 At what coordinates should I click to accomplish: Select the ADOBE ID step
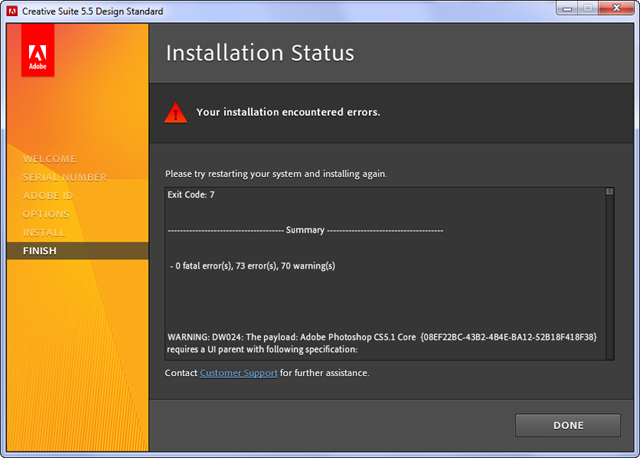coord(48,196)
